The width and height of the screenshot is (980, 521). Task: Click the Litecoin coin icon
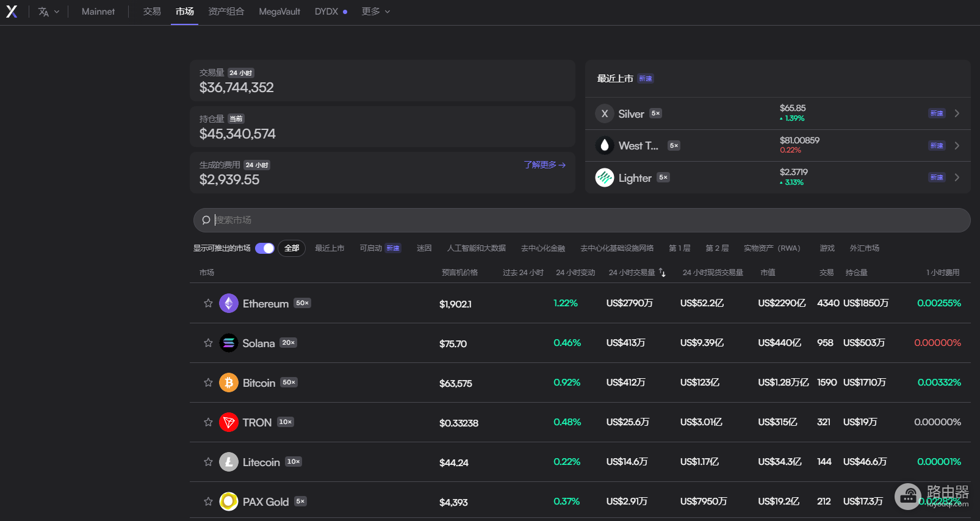229,462
